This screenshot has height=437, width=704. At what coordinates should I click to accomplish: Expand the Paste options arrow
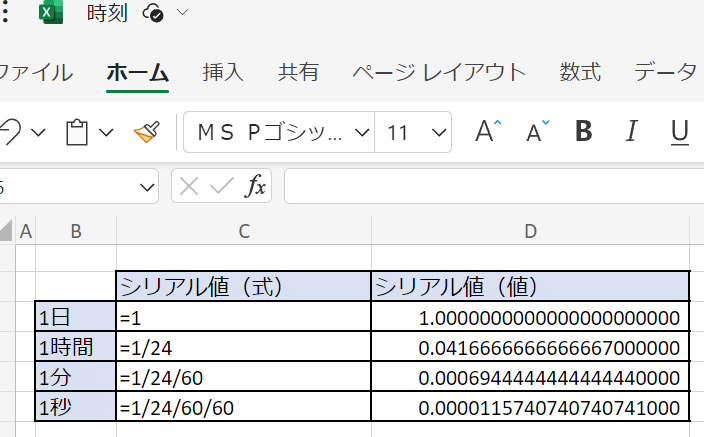coord(106,132)
